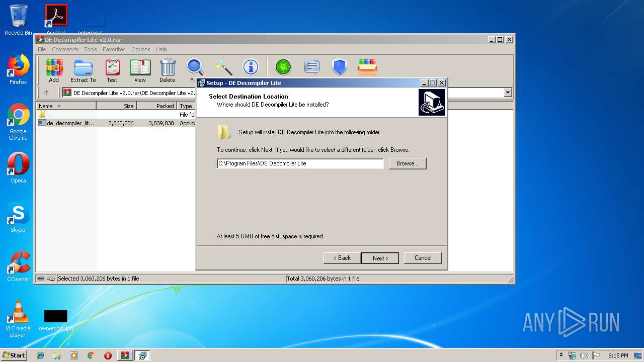This screenshot has height=362, width=644.
Task: Select the Acrobat desktop shortcut
Action: click(56, 20)
